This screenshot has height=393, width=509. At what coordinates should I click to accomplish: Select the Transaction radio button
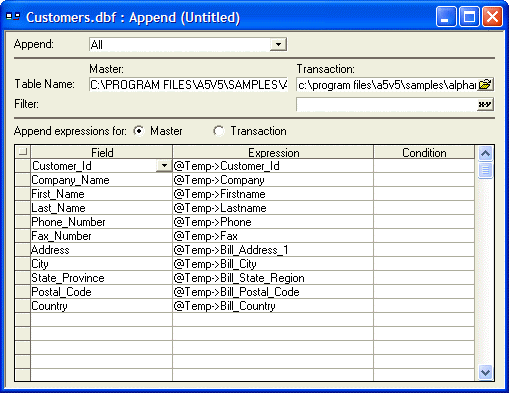point(219,131)
